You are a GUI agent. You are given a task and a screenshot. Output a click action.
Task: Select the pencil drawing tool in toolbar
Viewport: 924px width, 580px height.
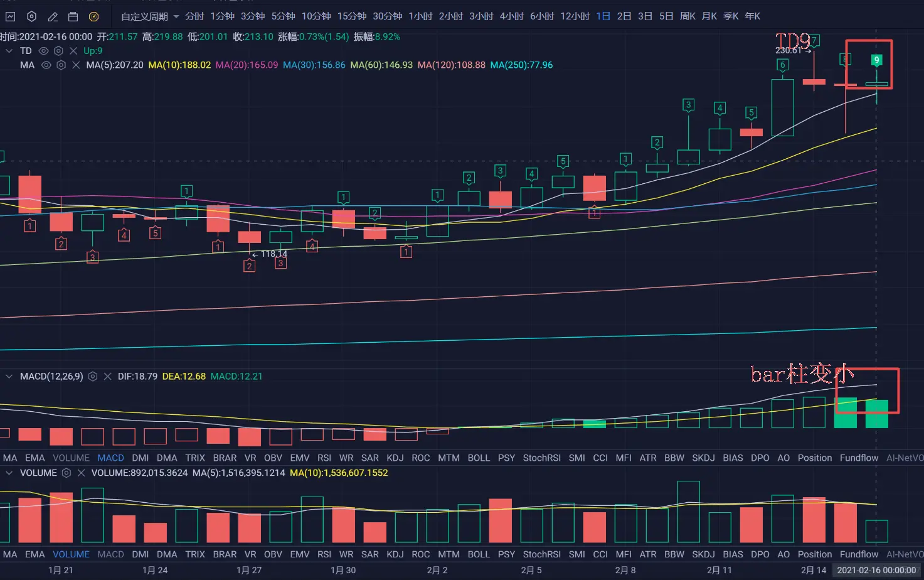(x=53, y=16)
